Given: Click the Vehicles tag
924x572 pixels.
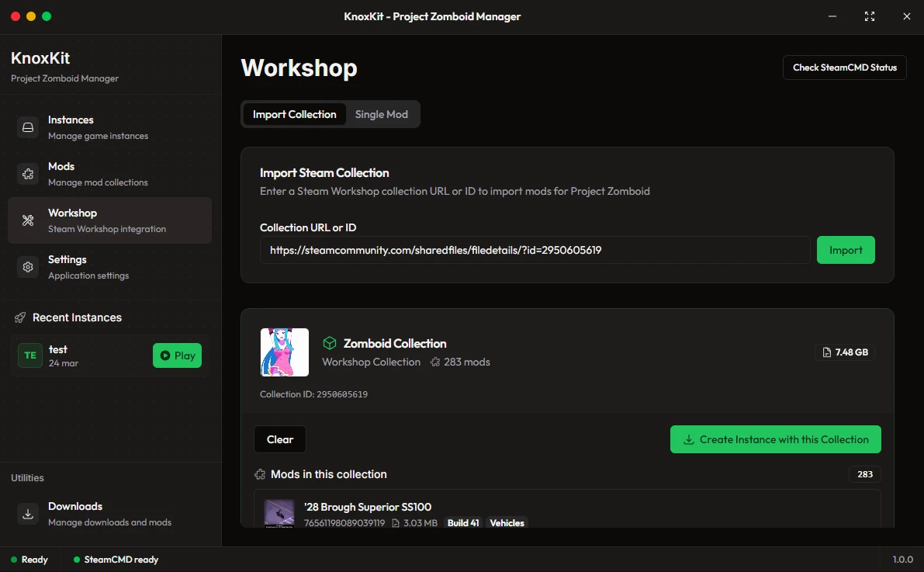Looking at the screenshot, I should tap(507, 523).
